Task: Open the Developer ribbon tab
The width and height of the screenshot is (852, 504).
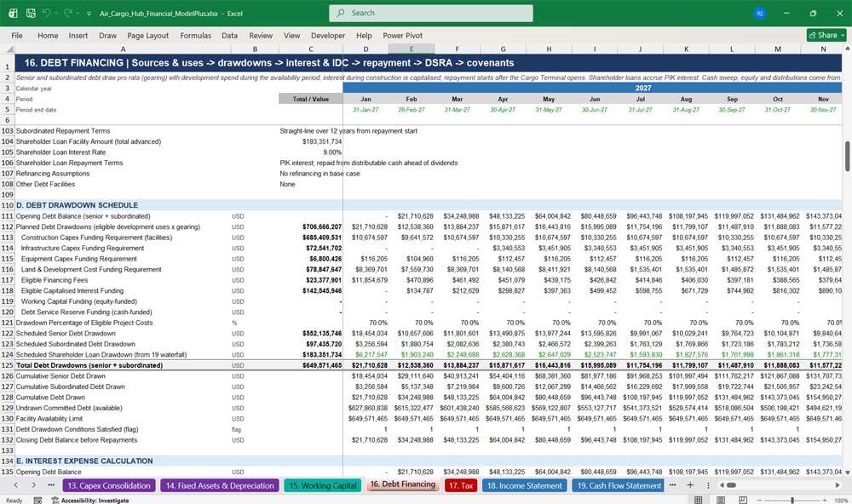Action: tap(328, 35)
